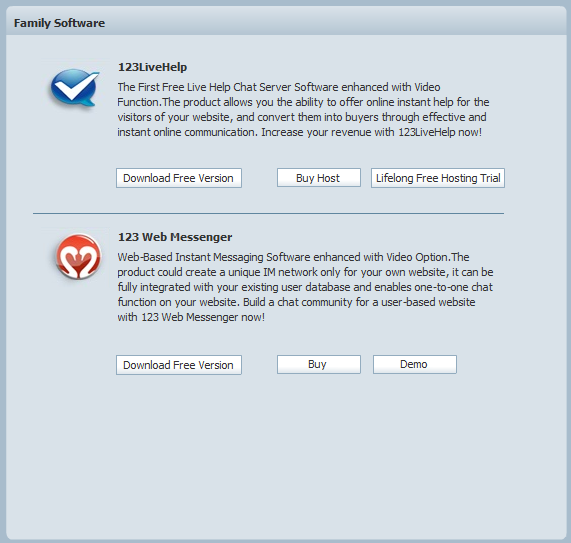Click the "with 123 Web Messenger now!" line
This screenshot has height=543, width=571.
coord(191,317)
